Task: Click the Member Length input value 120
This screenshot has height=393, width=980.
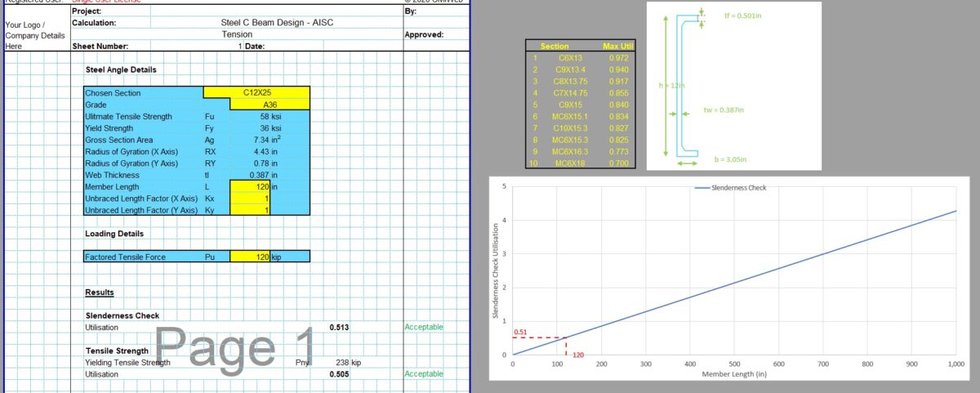Action: (251, 187)
